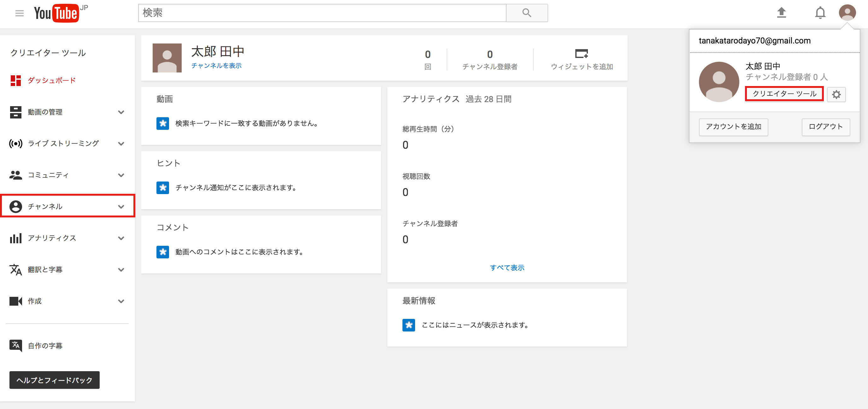Click the アカウントを追加 button
This screenshot has height=409, width=868.
[734, 127]
